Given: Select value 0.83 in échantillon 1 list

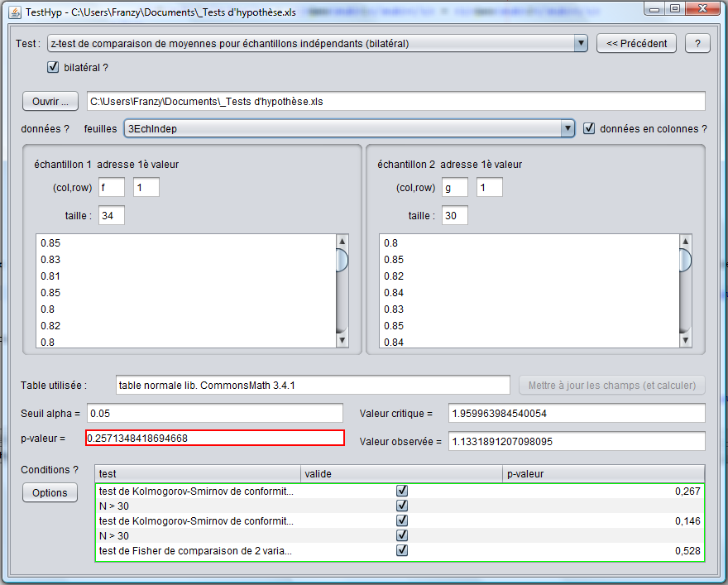Looking at the screenshot, I should tap(51, 260).
